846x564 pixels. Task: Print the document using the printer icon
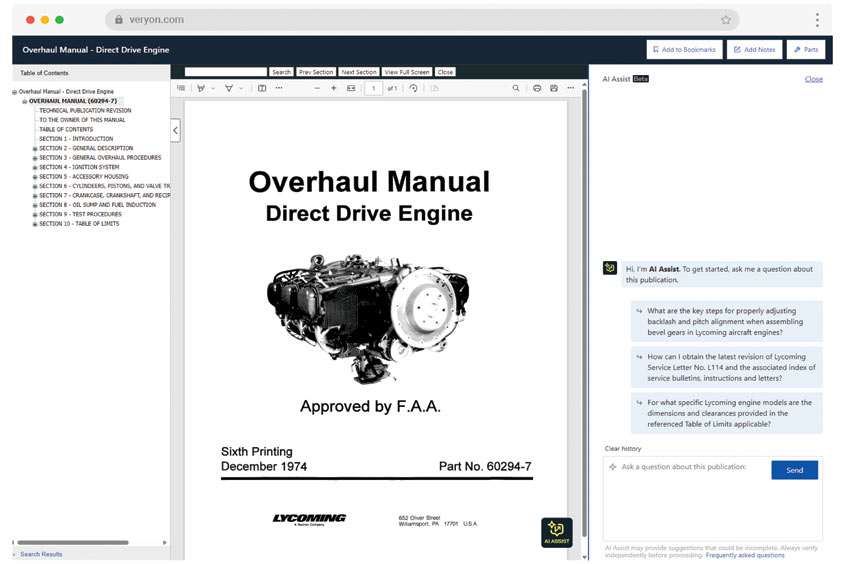[537, 88]
